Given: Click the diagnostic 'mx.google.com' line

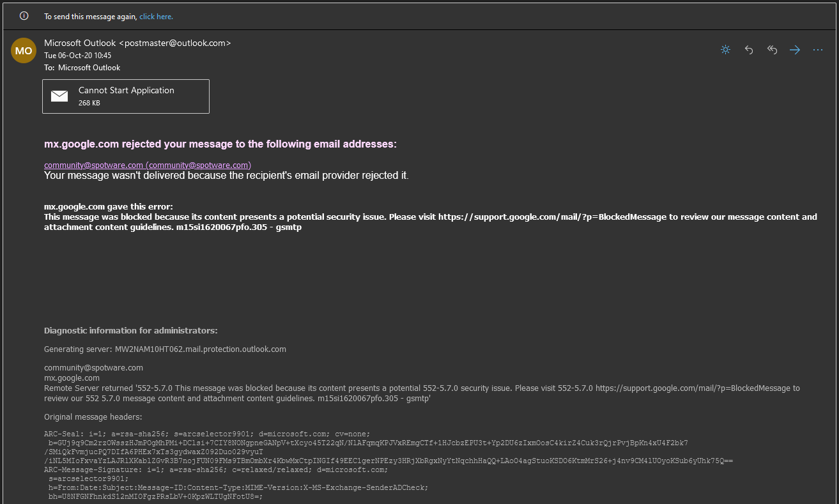Looking at the screenshot, I should point(72,378).
